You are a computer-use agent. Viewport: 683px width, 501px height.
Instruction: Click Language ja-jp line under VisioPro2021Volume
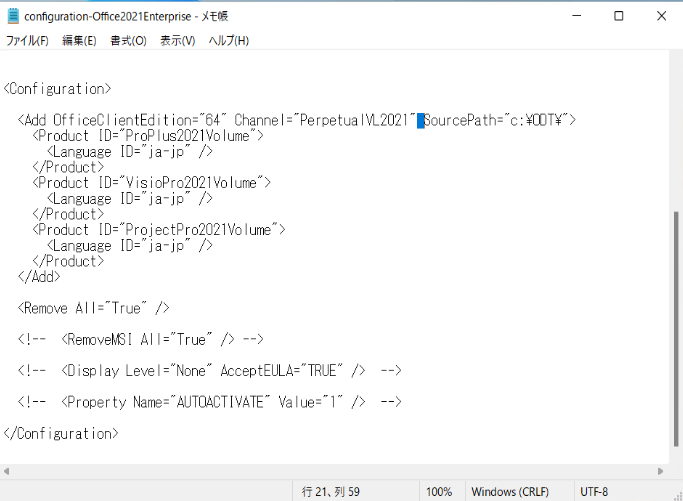(x=130, y=199)
